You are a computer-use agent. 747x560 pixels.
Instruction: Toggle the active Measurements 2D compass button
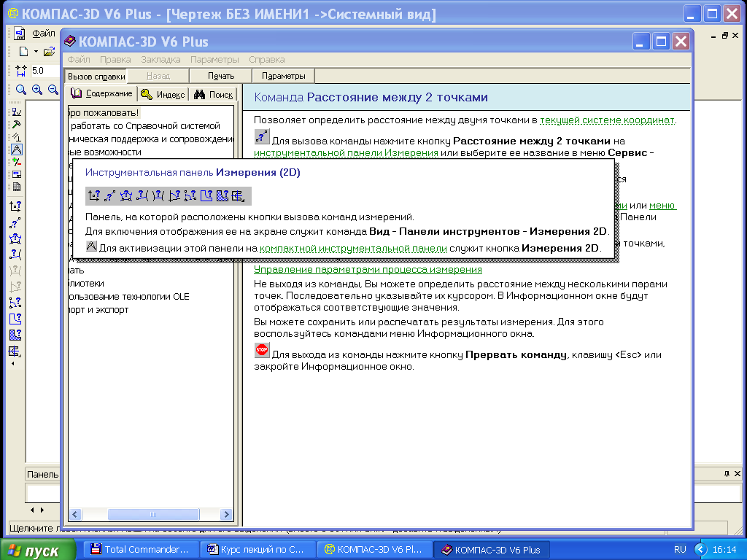[16, 149]
